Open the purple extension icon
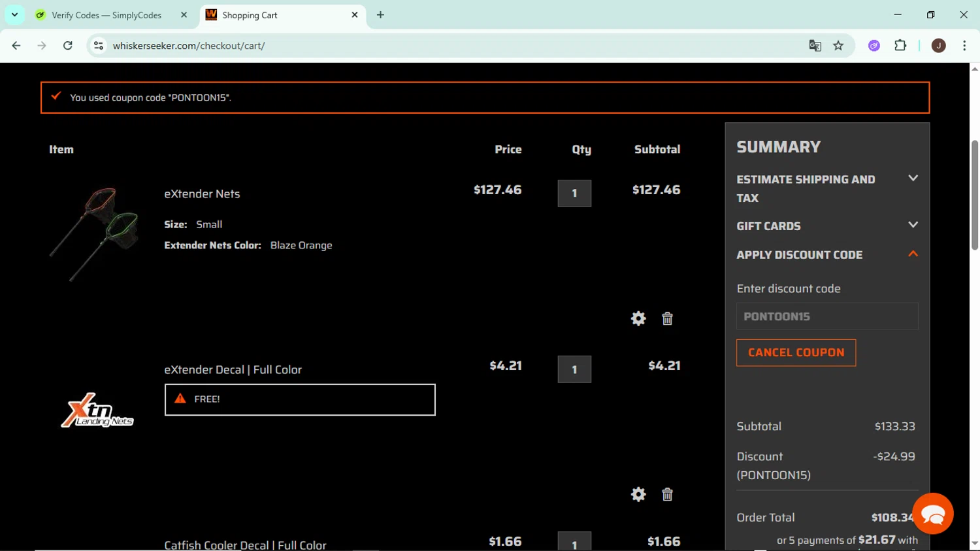 pos(874,46)
